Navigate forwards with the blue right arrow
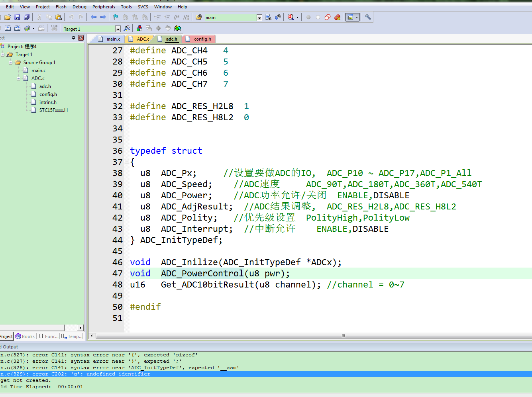The height and width of the screenshot is (397, 532). coord(103,17)
